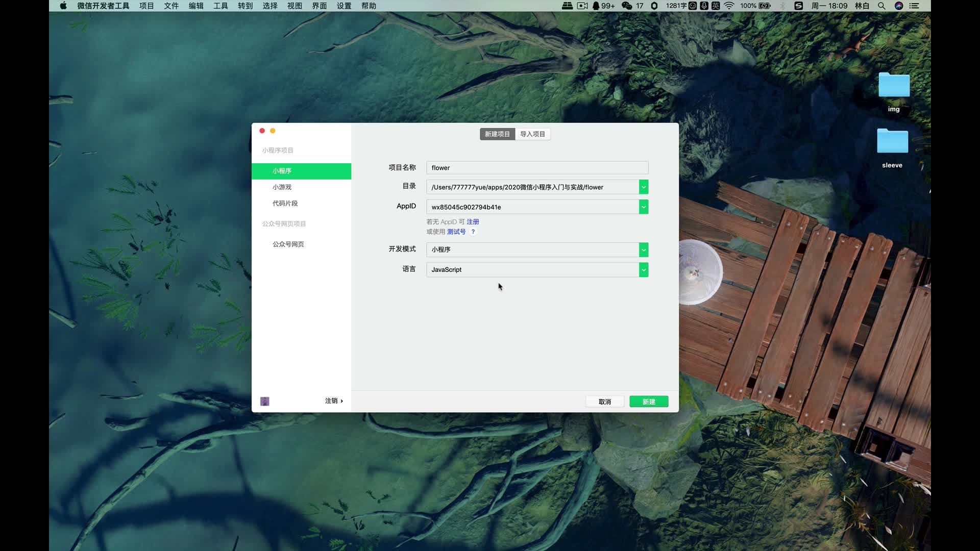This screenshot has height=551, width=980.
Task: Open the Wi-Fi status menu
Action: point(729,6)
